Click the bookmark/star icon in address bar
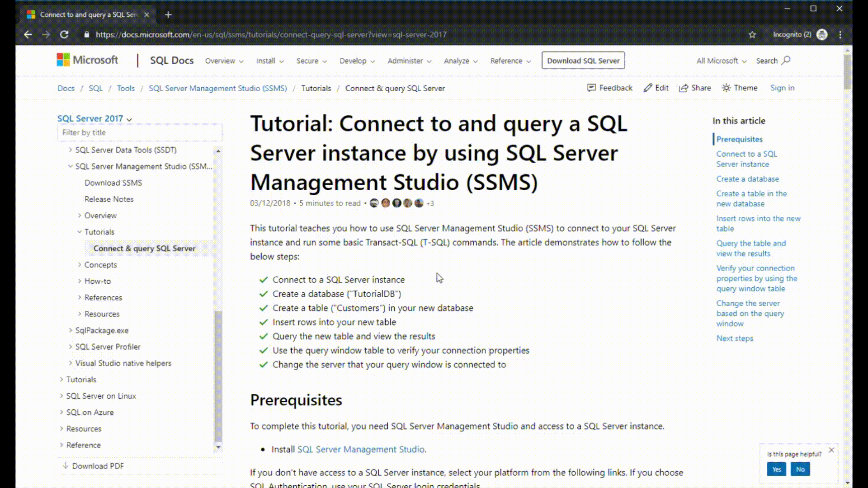The image size is (868, 488). click(753, 34)
